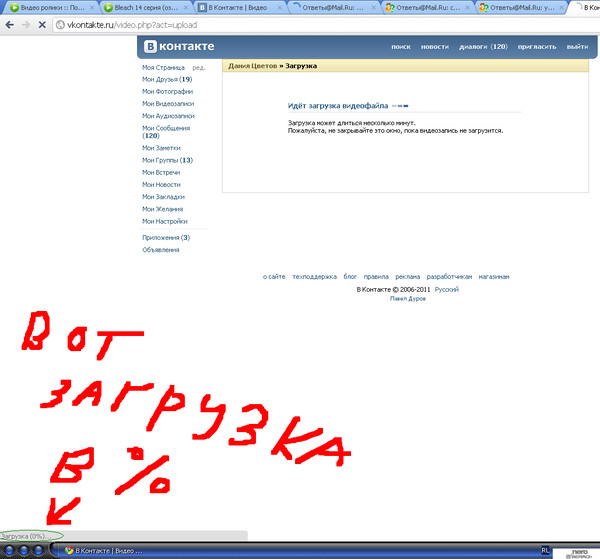Click the first round quick launch icon
Image resolution: width=600 pixels, height=559 pixels.
tap(9, 550)
